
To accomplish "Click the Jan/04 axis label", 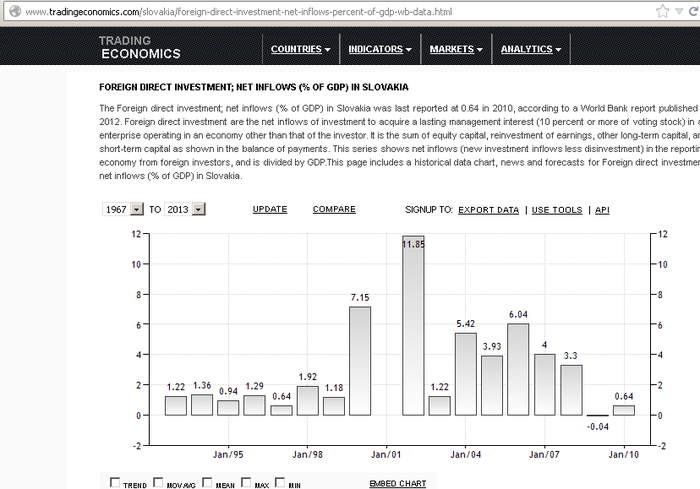I will pos(466,455).
